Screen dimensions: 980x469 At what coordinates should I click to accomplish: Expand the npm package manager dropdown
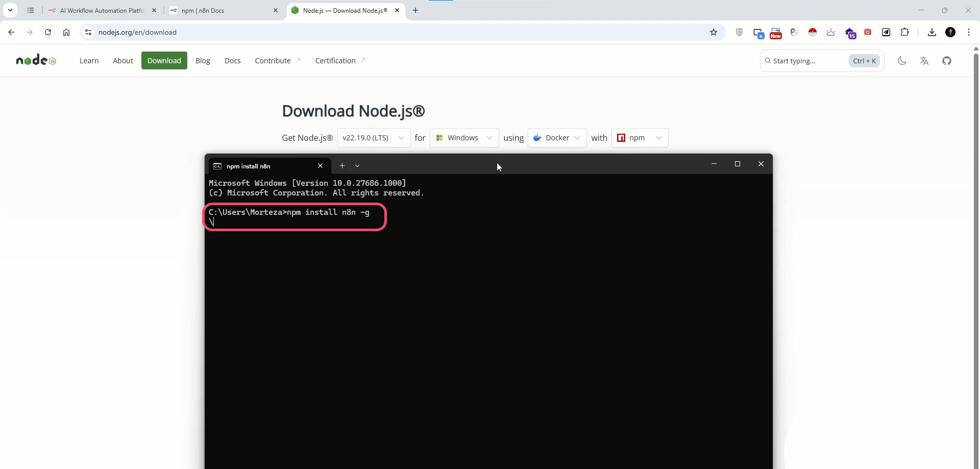click(x=640, y=138)
